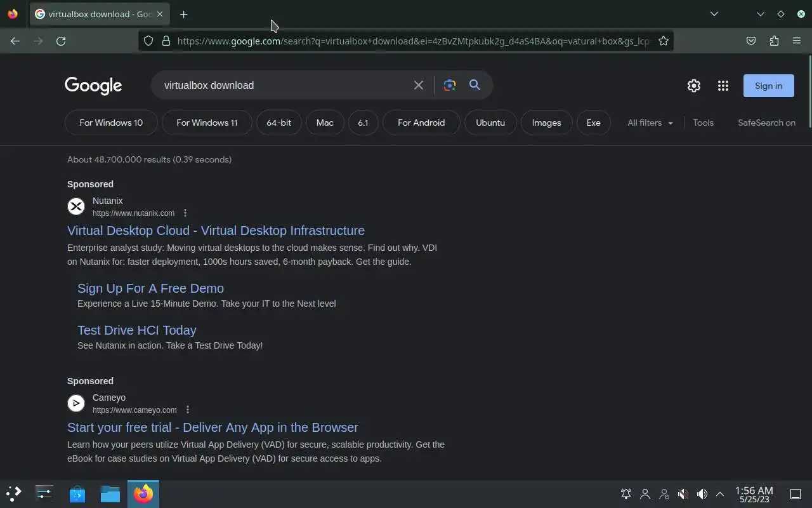Open Start your free trial link
The width and height of the screenshot is (812, 508).
coord(213,427)
